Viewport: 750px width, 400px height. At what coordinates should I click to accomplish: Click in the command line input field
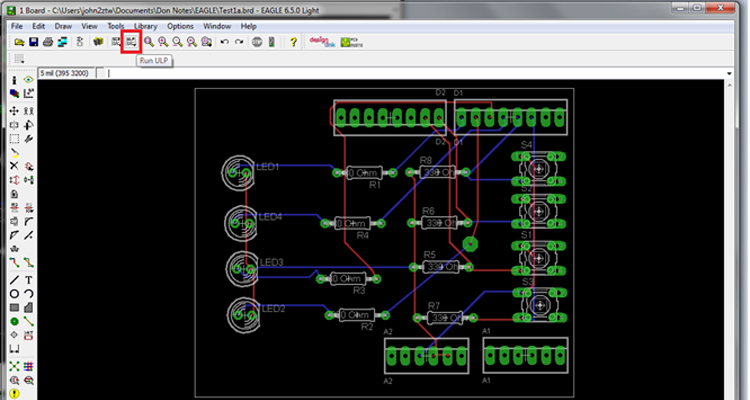point(415,73)
